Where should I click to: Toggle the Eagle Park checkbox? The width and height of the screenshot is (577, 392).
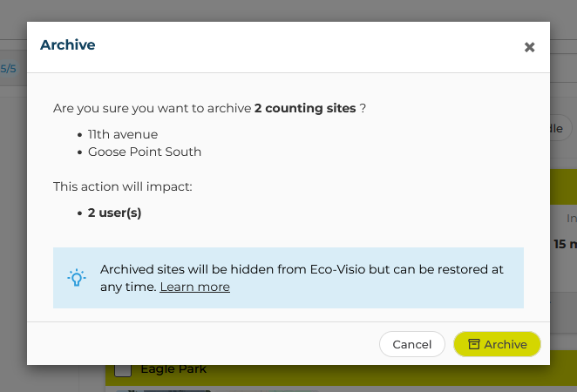[123, 371]
